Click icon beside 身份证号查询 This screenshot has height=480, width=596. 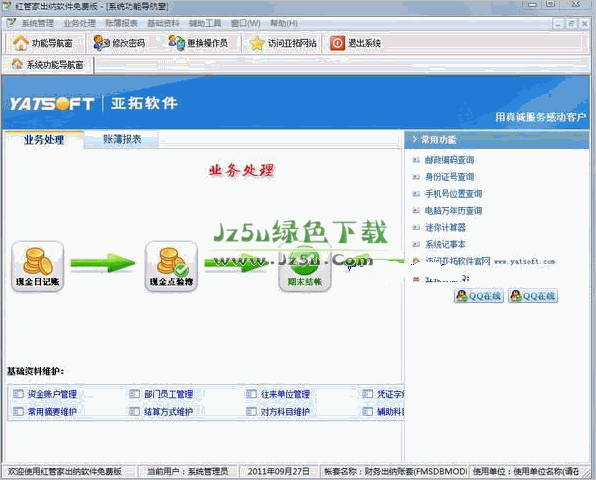416,177
